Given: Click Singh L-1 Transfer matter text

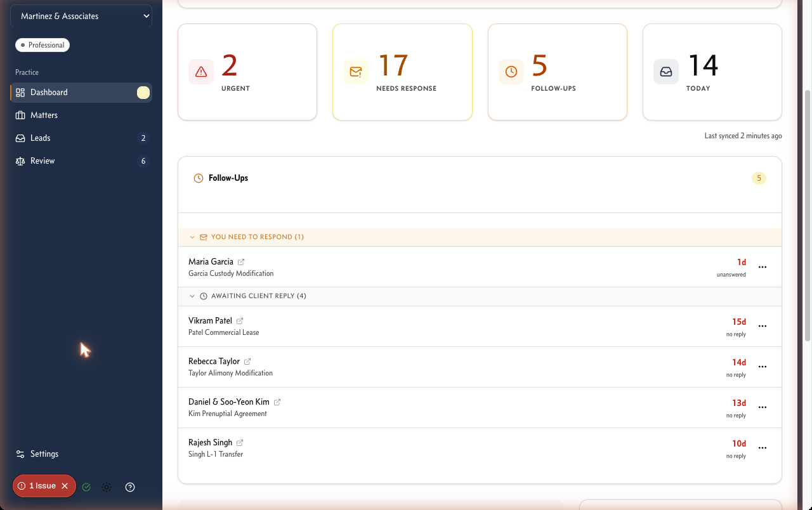Looking at the screenshot, I should point(216,455).
